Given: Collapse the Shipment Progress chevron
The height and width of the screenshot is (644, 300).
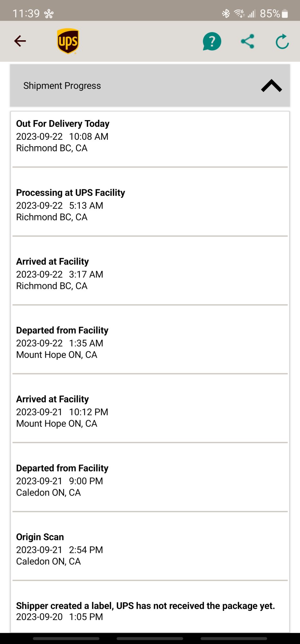Looking at the screenshot, I should (271, 86).
